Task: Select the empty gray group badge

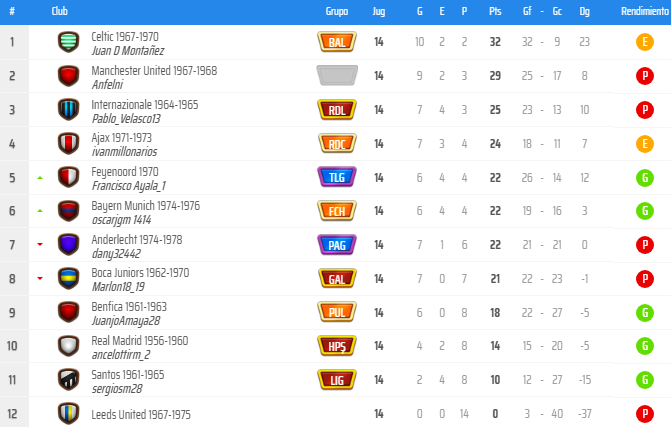Action: (x=337, y=75)
